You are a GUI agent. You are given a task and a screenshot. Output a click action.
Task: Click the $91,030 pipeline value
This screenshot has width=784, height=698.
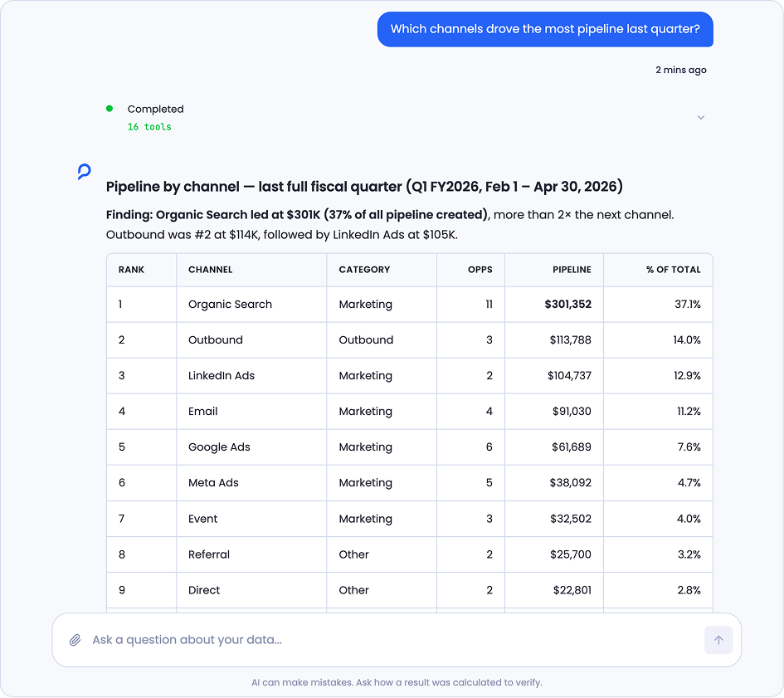(572, 412)
